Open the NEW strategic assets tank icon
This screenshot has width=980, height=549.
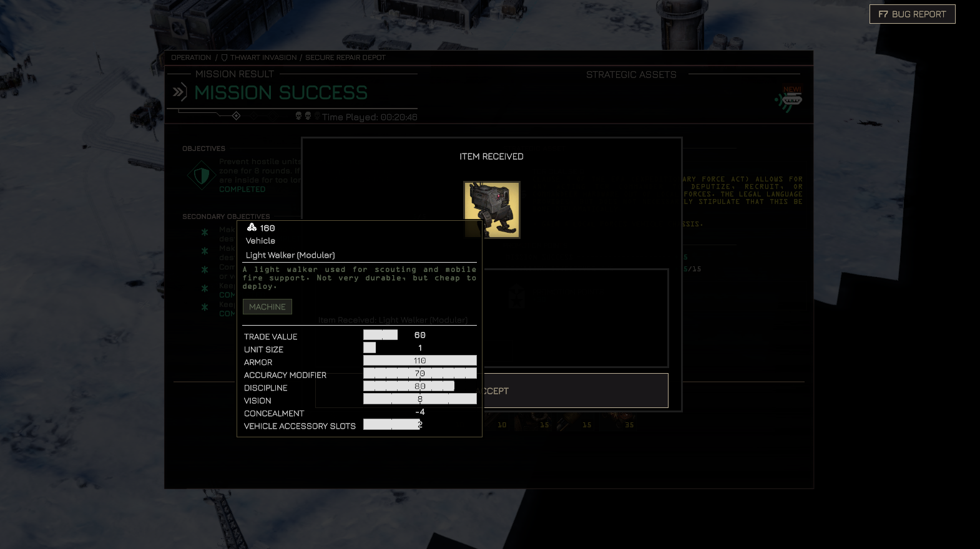[x=790, y=100]
